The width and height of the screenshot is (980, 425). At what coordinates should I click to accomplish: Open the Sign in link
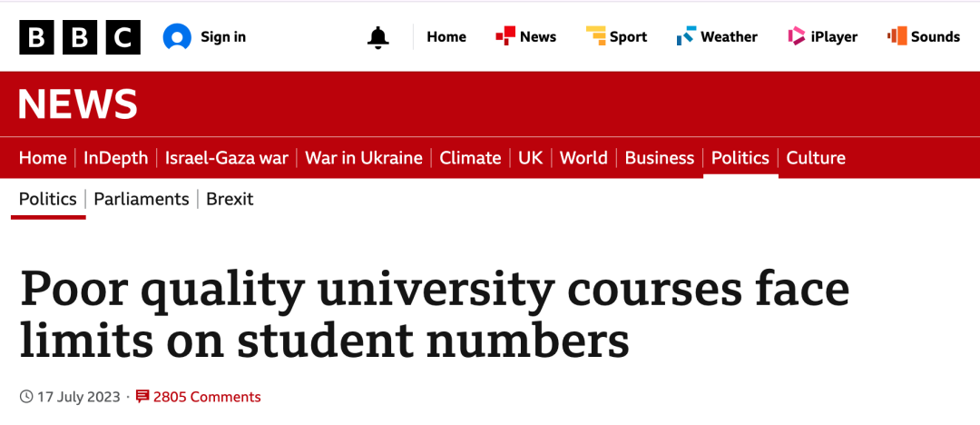pyautogui.click(x=223, y=37)
